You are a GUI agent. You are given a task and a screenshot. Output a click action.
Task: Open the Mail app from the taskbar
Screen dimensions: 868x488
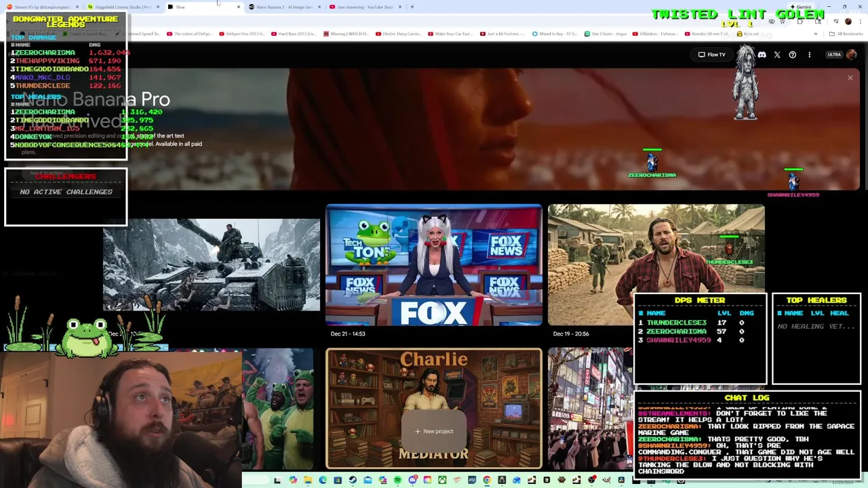coord(368,480)
